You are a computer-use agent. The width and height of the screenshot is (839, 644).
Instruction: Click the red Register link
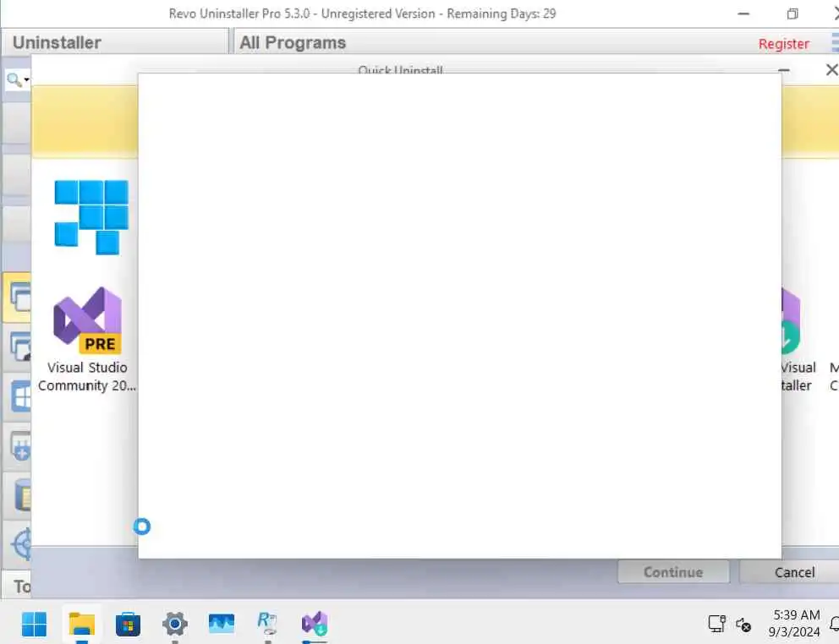783,44
